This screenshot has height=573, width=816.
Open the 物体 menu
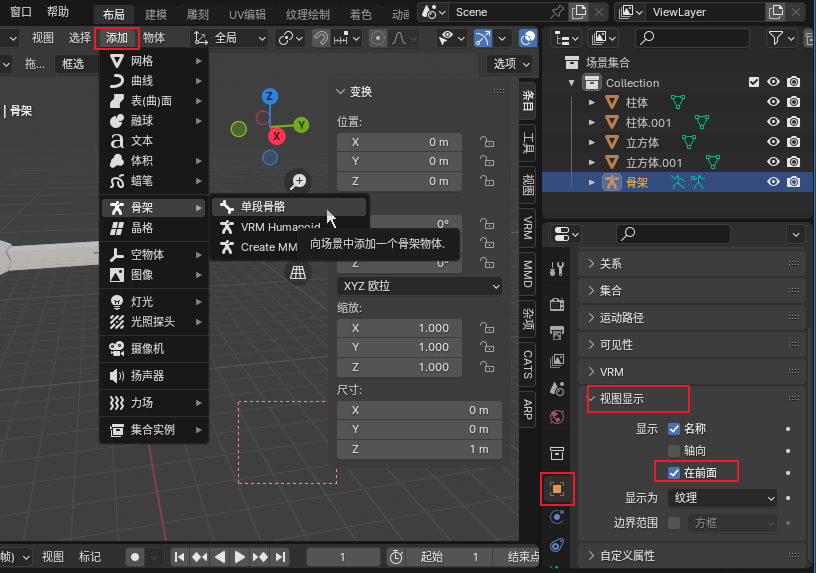click(154, 38)
